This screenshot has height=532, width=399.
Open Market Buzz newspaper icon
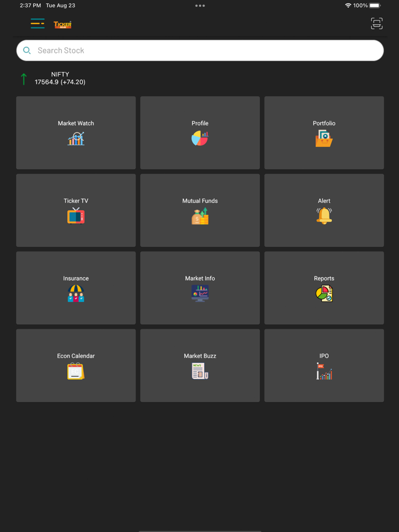click(200, 371)
